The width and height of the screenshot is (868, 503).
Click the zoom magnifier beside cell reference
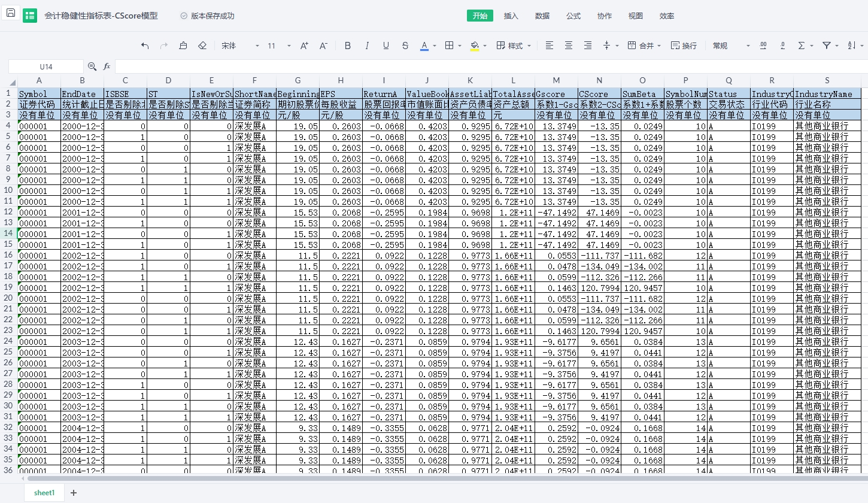pos(92,66)
